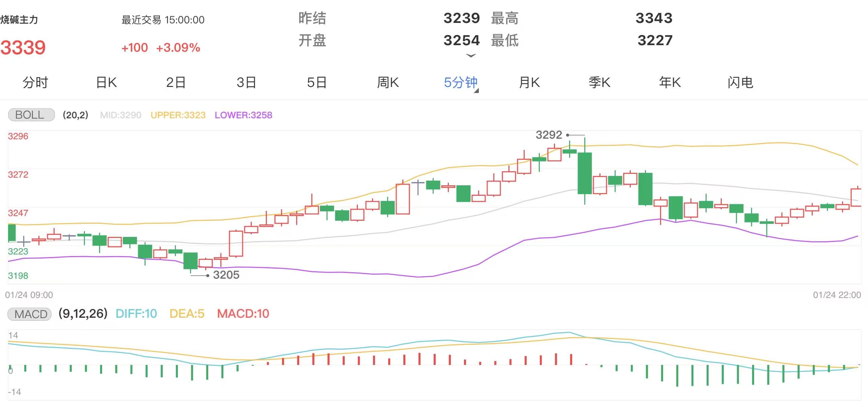Click the 开盘 value 3254
This screenshot has height=401, width=868.
pyautogui.click(x=462, y=40)
